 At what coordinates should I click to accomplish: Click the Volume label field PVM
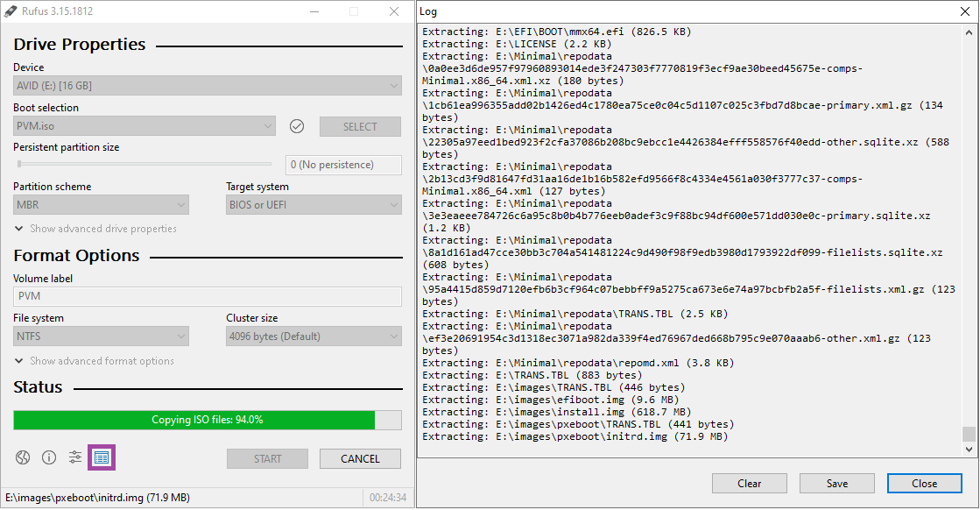(208, 296)
